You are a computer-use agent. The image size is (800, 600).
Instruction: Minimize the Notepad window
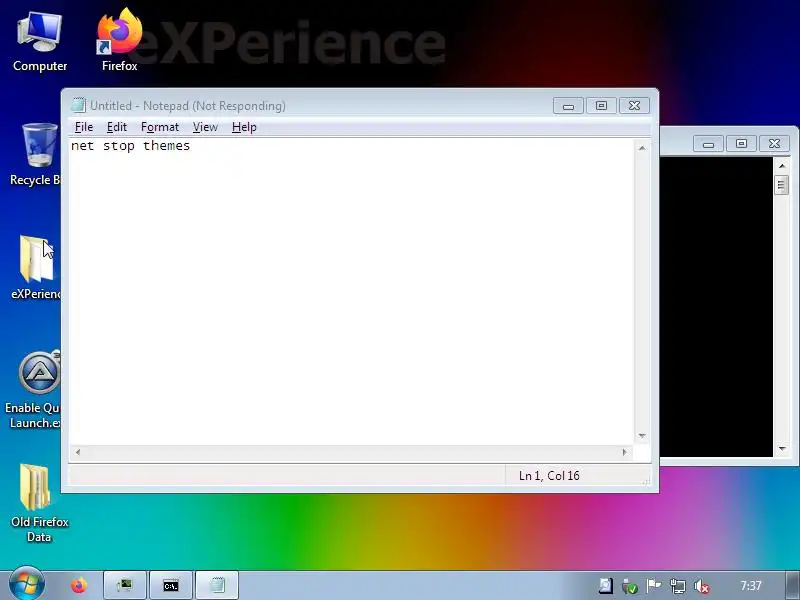tap(568, 106)
